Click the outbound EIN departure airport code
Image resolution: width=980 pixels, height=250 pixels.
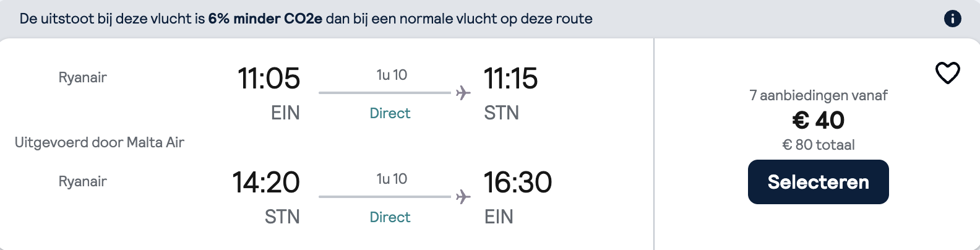pyautogui.click(x=285, y=113)
